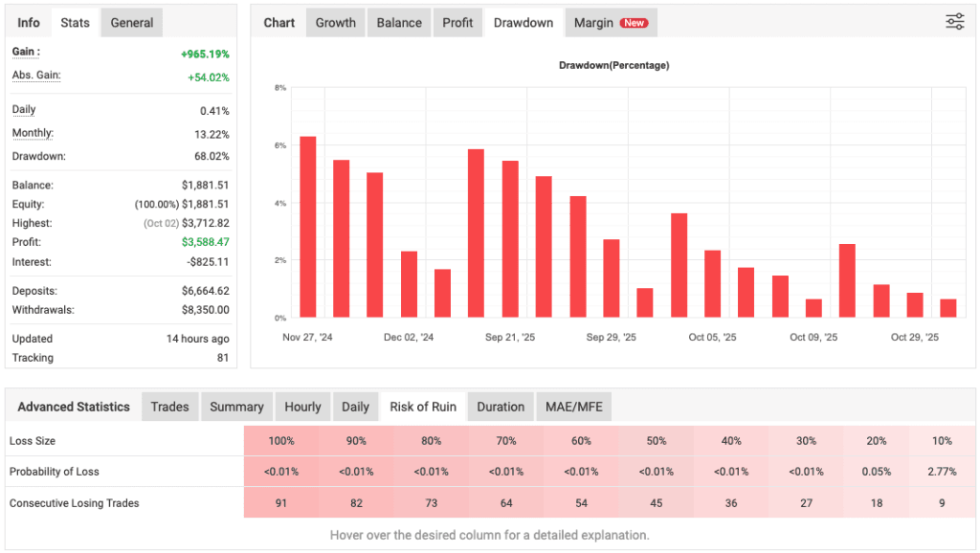Click the Daily label in stats
The image size is (980, 553).
(x=24, y=109)
